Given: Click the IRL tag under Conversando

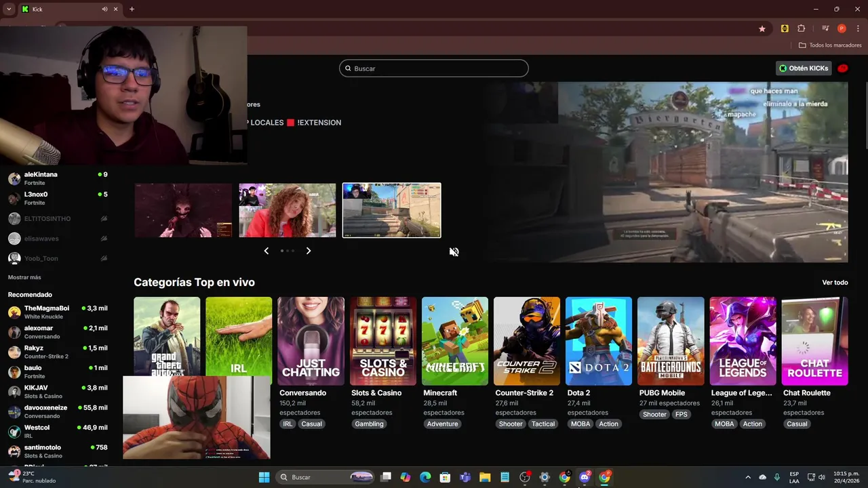Looking at the screenshot, I should [x=288, y=424].
